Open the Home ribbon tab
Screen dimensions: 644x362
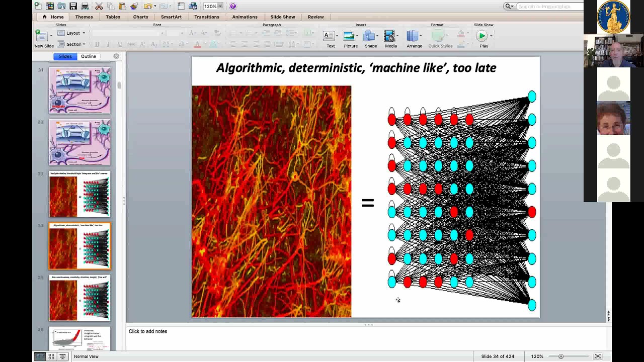click(x=53, y=17)
